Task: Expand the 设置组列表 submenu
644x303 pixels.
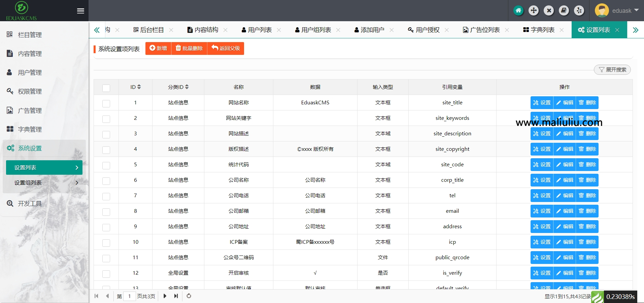Action: (28, 183)
